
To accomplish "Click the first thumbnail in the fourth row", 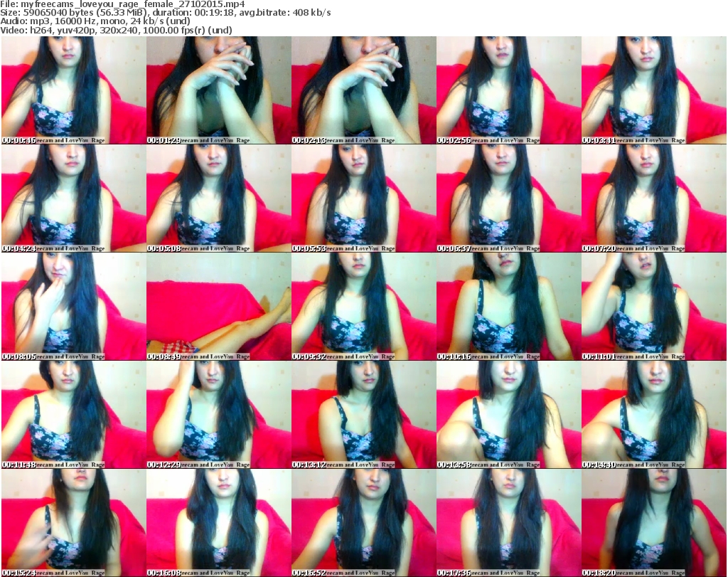I will 74,415.
